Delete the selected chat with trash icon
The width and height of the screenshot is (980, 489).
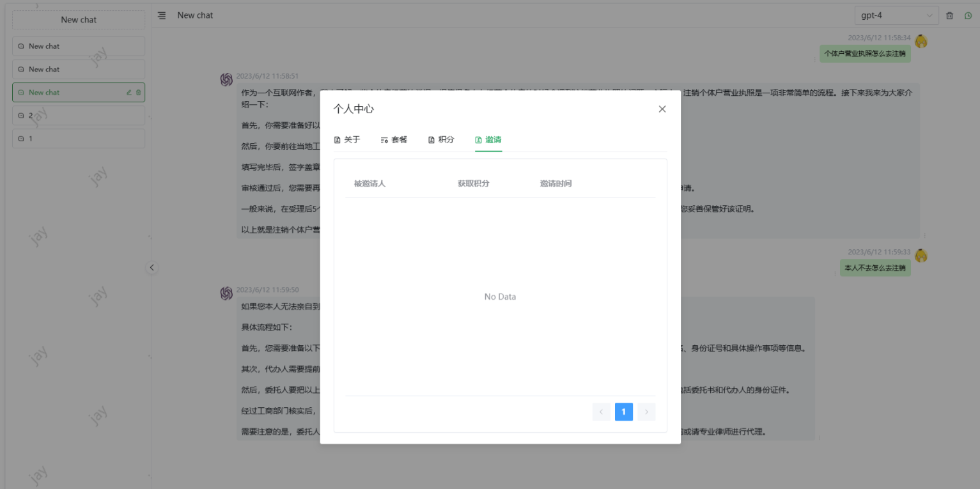138,93
